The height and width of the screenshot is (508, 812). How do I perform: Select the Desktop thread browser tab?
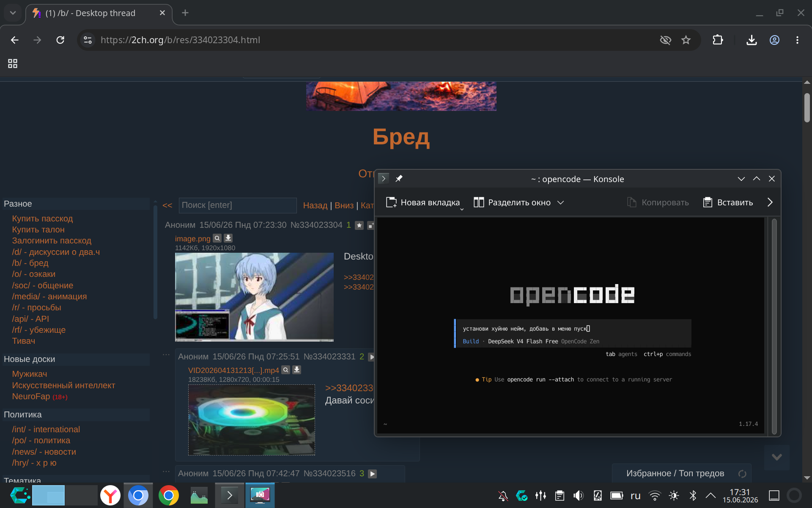99,13
